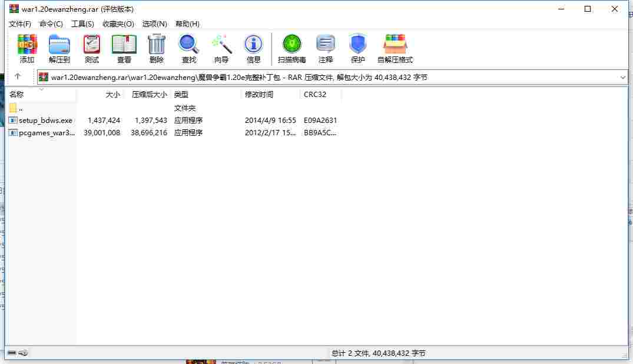Click the WinRAR title bar app icon
Screen dimensions: 633x364
point(14,8)
